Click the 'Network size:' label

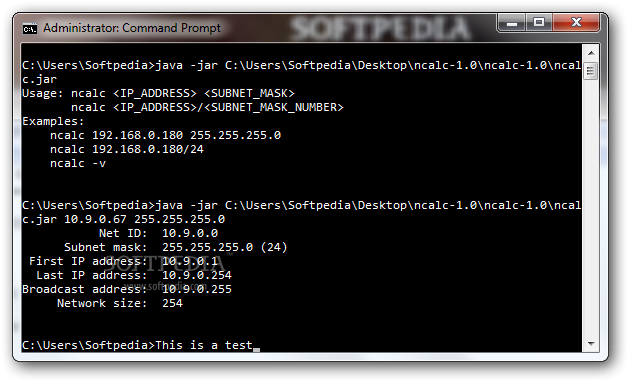click(x=102, y=303)
